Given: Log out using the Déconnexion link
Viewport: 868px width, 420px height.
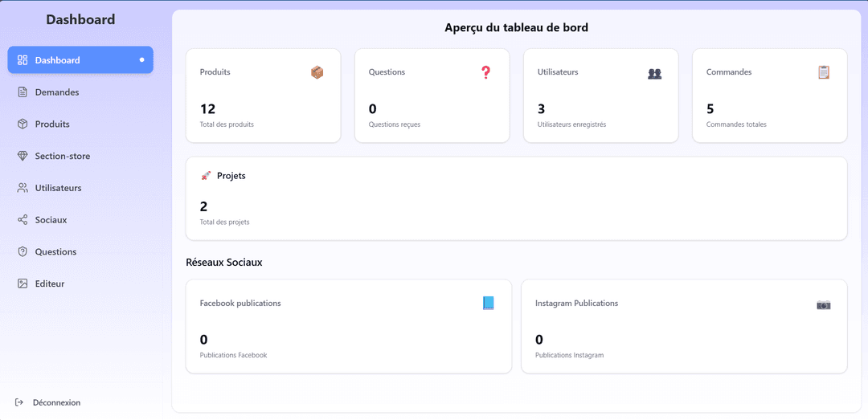Looking at the screenshot, I should click(x=56, y=402).
